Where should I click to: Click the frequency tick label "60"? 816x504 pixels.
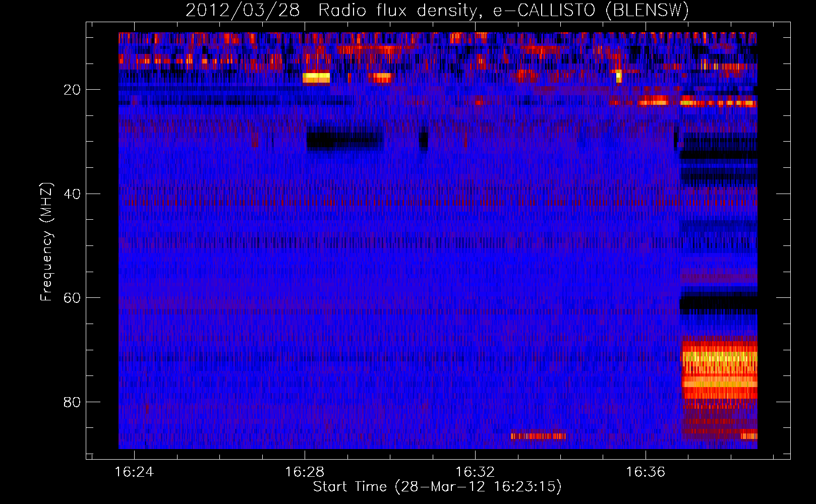(73, 298)
